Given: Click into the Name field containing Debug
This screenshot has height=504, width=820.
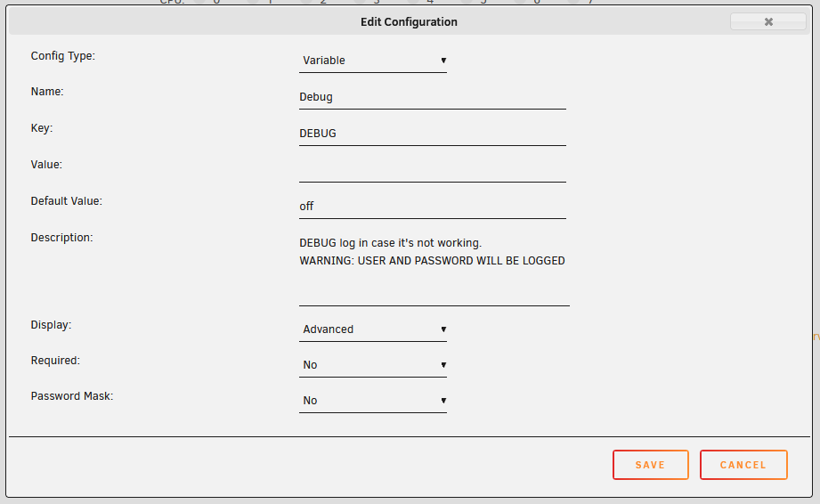Looking at the screenshot, I should click(x=433, y=97).
